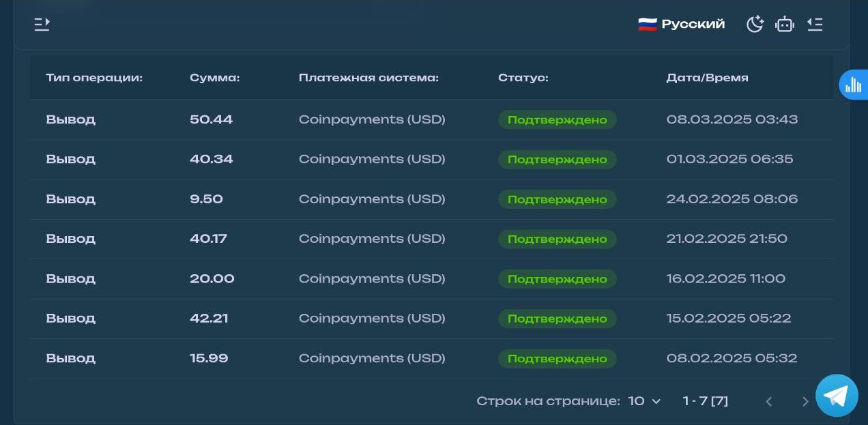868x425 pixels.
Task: Open the blue chart statistics widget
Action: [853, 85]
